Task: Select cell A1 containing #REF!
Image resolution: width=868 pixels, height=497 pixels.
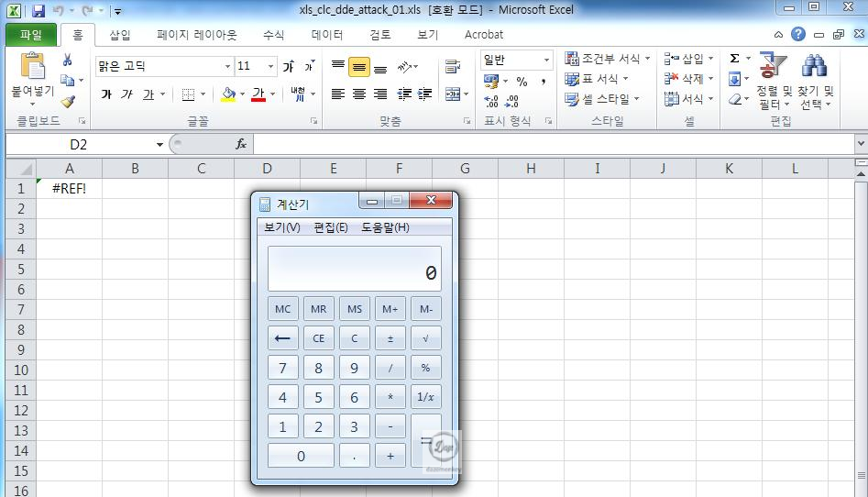Action: click(x=69, y=188)
